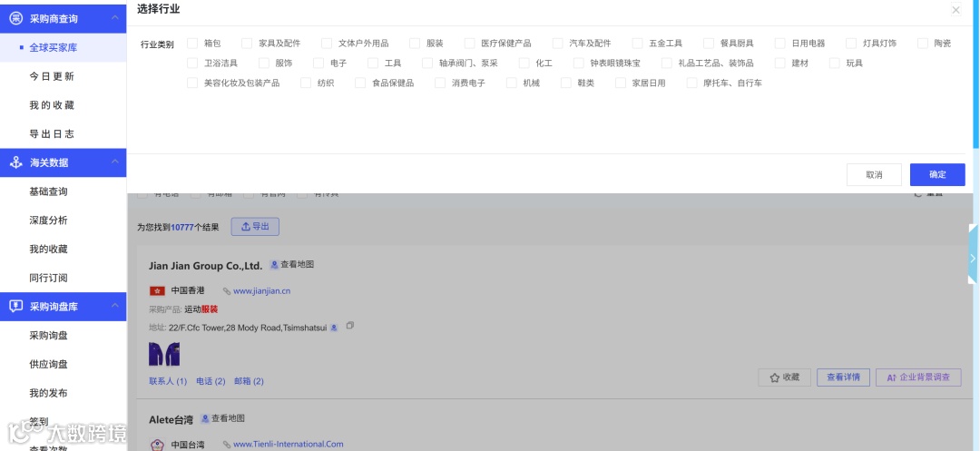This screenshot has height=451, width=980.
Task: Click the 导出 export button
Action: click(x=255, y=227)
